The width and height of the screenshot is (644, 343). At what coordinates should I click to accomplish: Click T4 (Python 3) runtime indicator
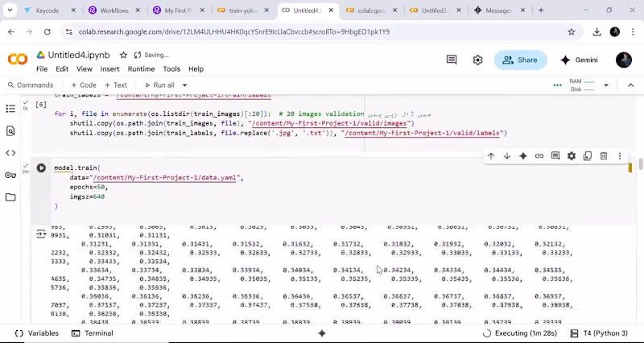click(600, 333)
